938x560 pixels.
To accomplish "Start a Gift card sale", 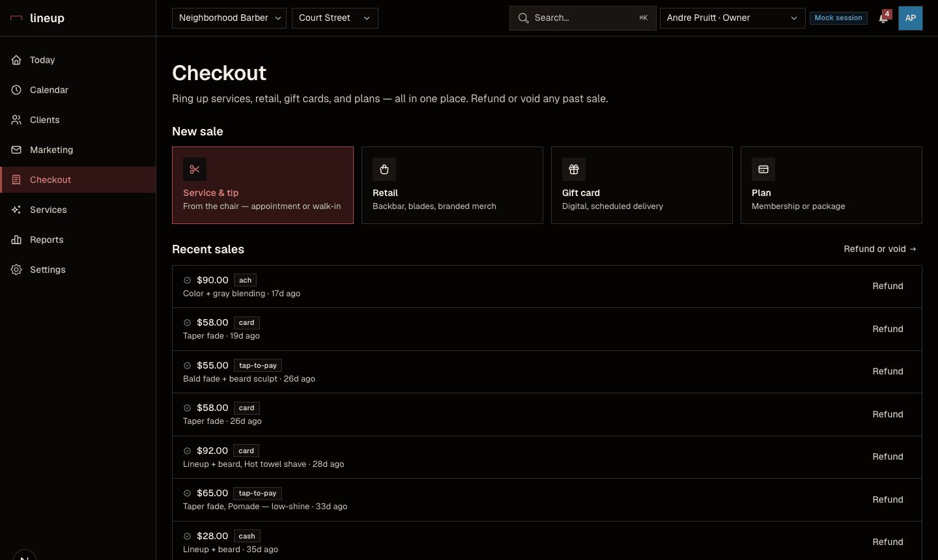I will (642, 185).
